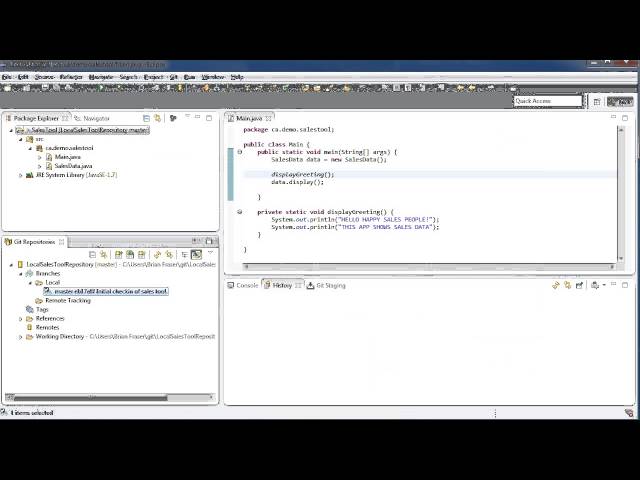Click the History view show-history icon
This screenshot has height=480, width=640.
[x=595, y=285]
